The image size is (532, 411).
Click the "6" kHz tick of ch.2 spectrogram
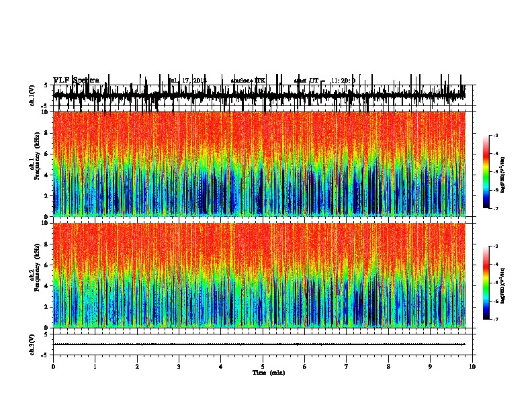47,265
